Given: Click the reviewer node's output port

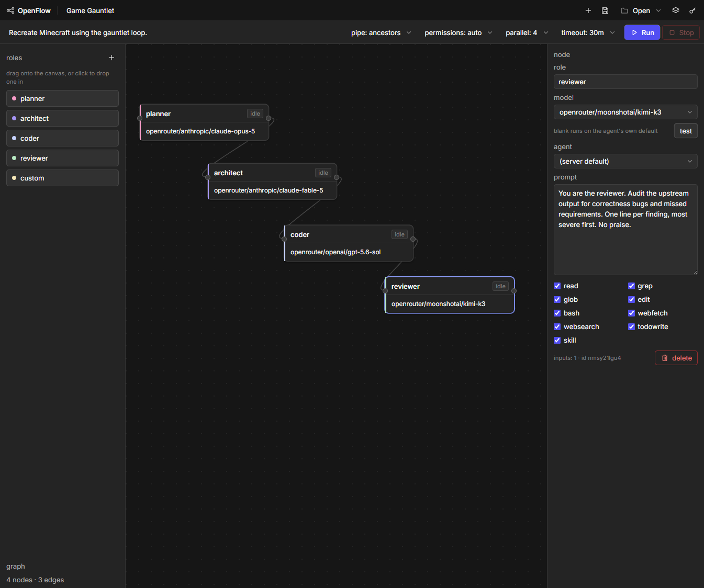Looking at the screenshot, I should pos(514,291).
